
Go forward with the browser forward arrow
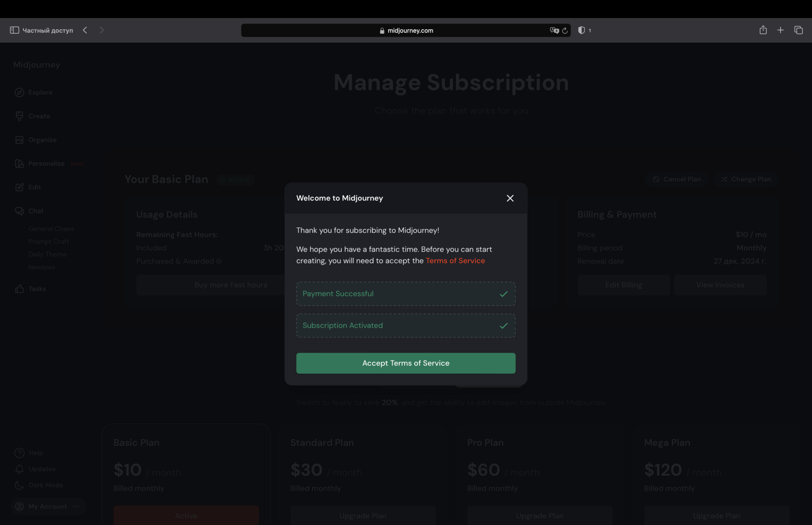click(101, 30)
